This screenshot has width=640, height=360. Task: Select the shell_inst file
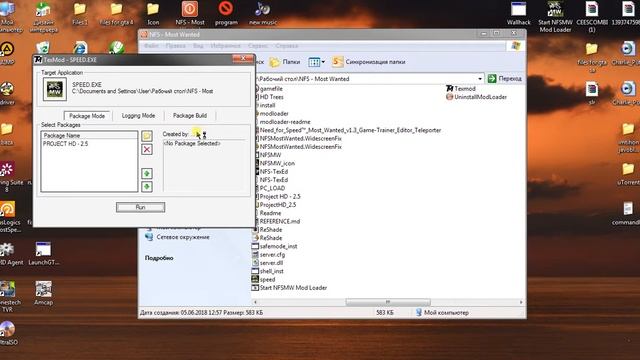click(x=267, y=271)
